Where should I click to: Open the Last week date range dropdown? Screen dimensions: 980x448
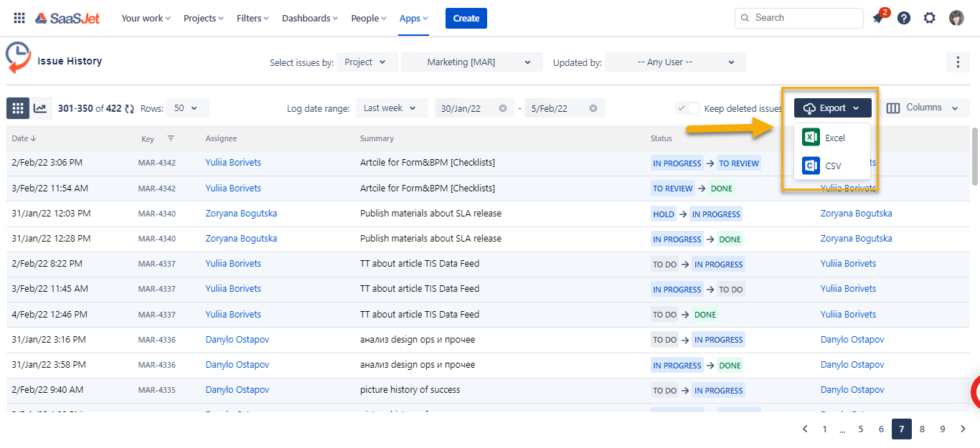tap(392, 108)
